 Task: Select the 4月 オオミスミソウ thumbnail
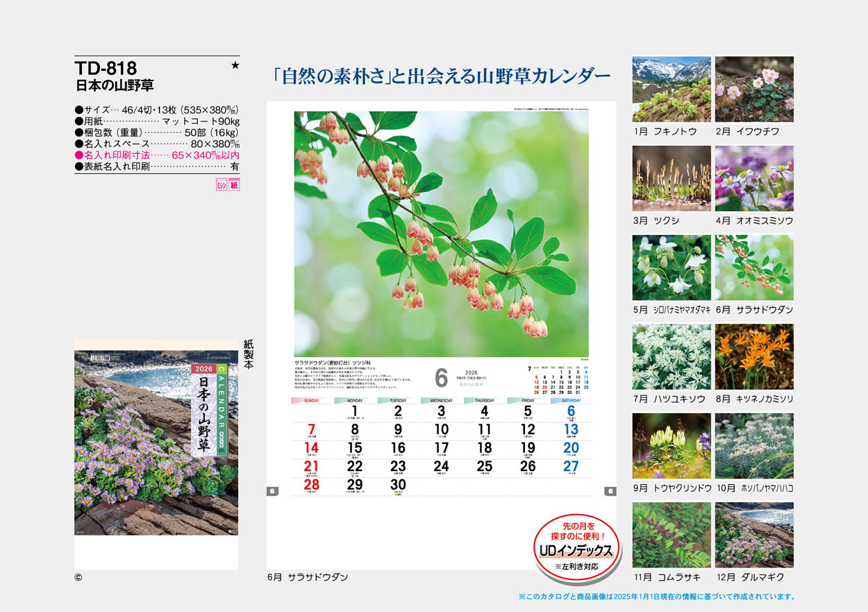coord(754,179)
